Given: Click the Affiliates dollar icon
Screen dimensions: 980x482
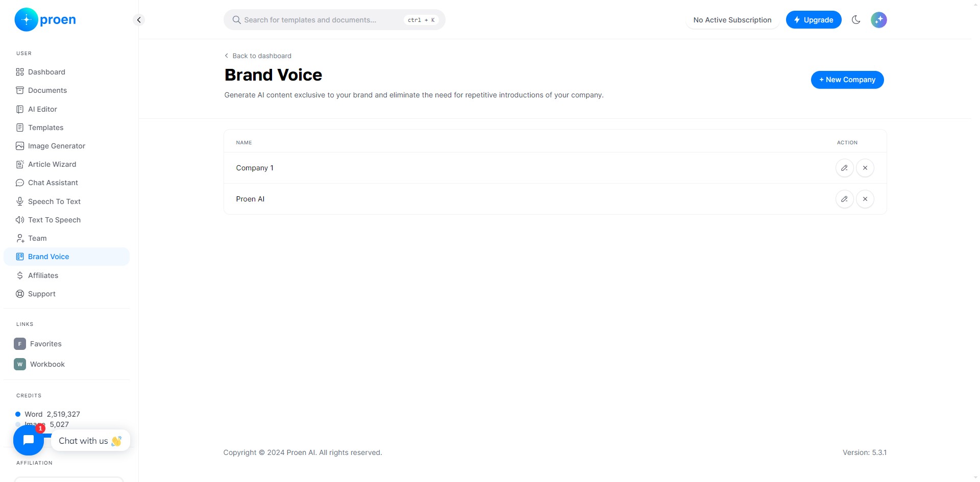Looking at the screenshot, I should point(20,275).
